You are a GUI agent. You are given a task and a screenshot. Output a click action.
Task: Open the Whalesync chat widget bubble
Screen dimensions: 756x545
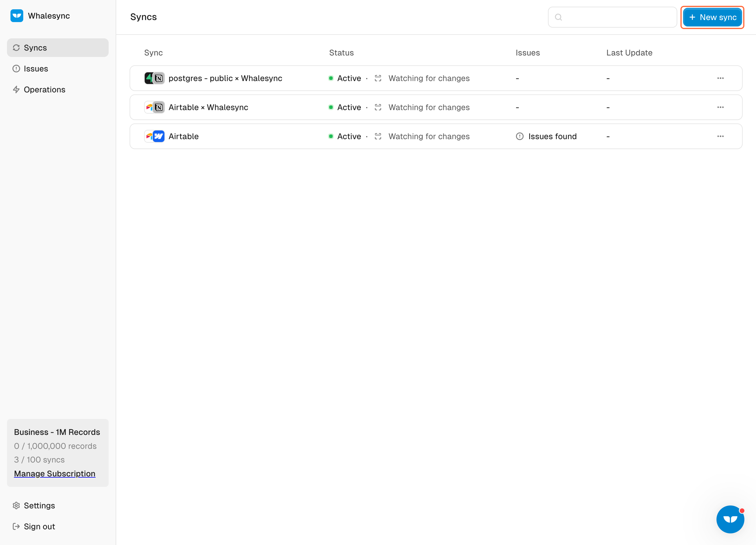pos(730,519)
